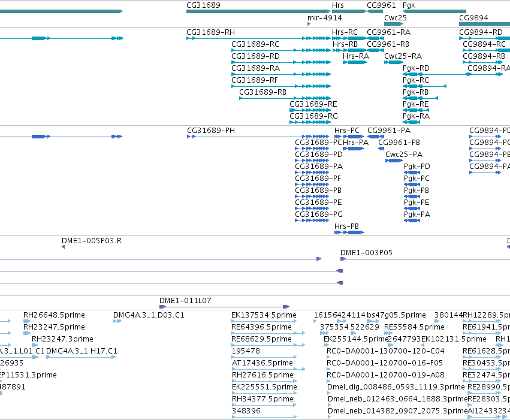Click the CG31689-RF transcript

pos(281,86)
